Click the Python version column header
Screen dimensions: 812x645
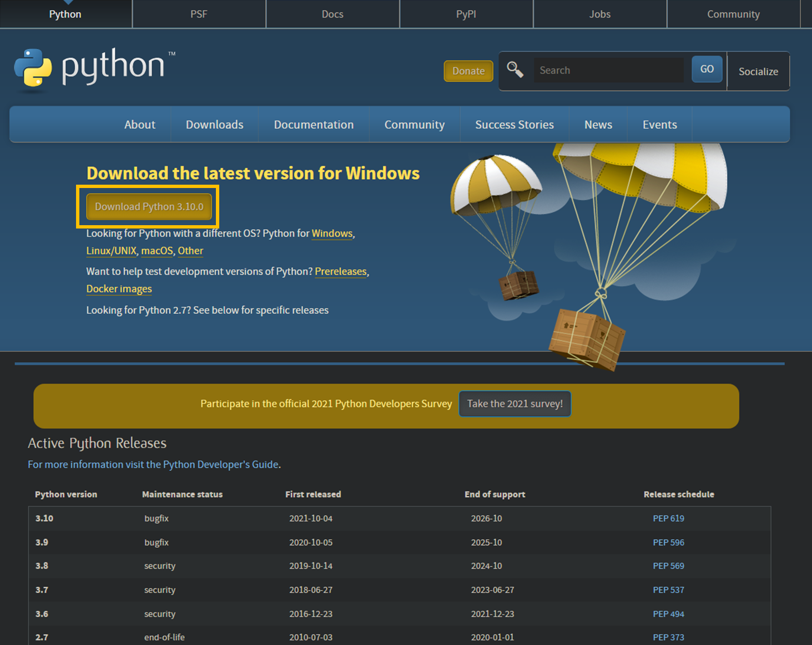(x=66, y=494)
